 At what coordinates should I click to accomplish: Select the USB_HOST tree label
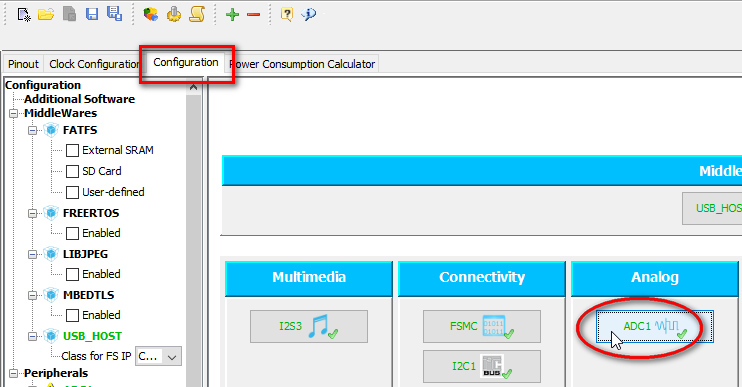point(92,336)
